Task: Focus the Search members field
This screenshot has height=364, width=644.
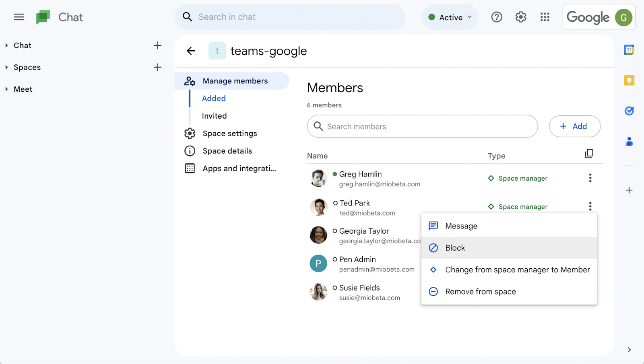Action: (422, 126)
